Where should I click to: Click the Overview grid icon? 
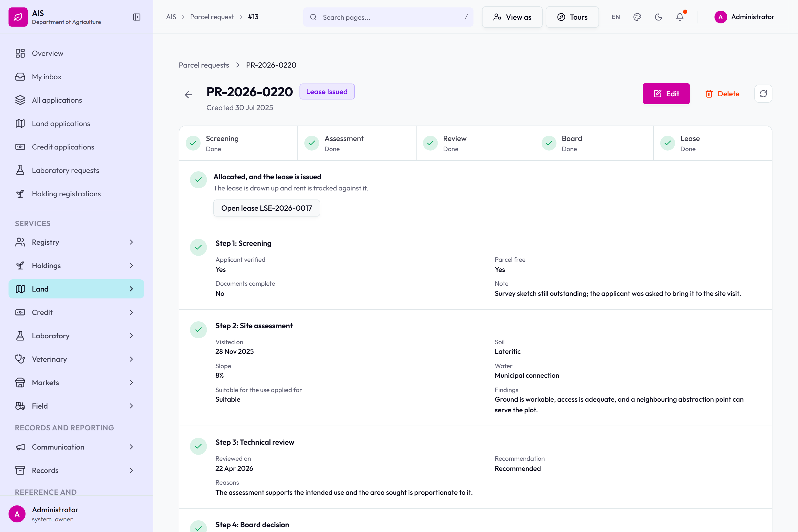coord(20,53)
